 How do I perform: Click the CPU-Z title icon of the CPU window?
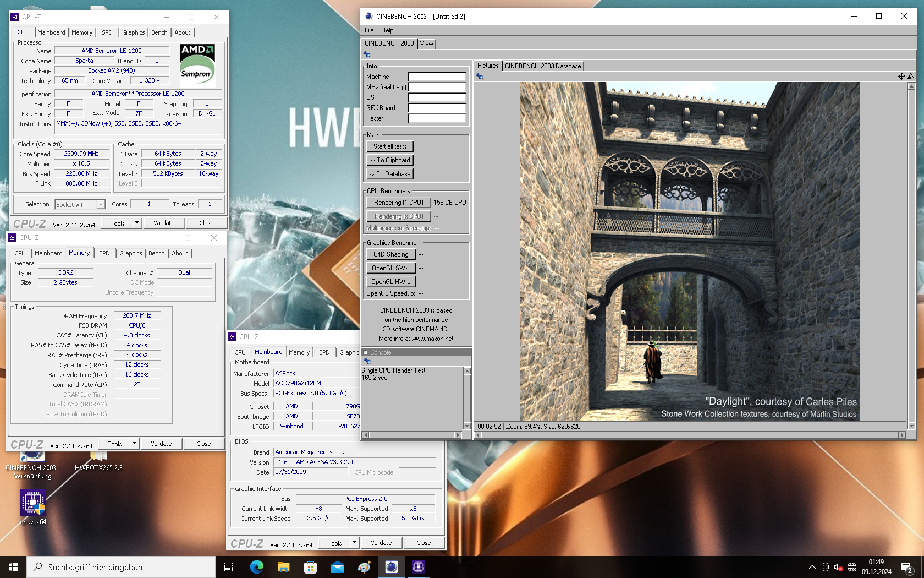(15, 17)
